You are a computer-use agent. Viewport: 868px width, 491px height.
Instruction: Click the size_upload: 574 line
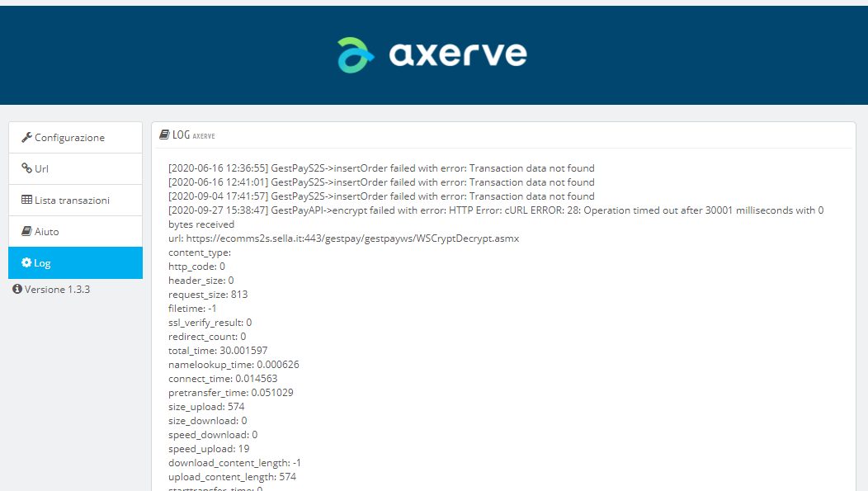coord(206,407)
